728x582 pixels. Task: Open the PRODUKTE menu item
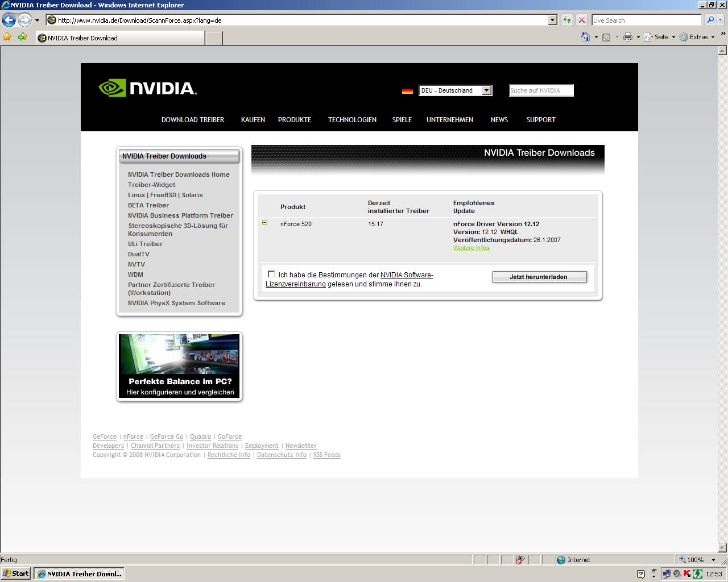[295, 120]
